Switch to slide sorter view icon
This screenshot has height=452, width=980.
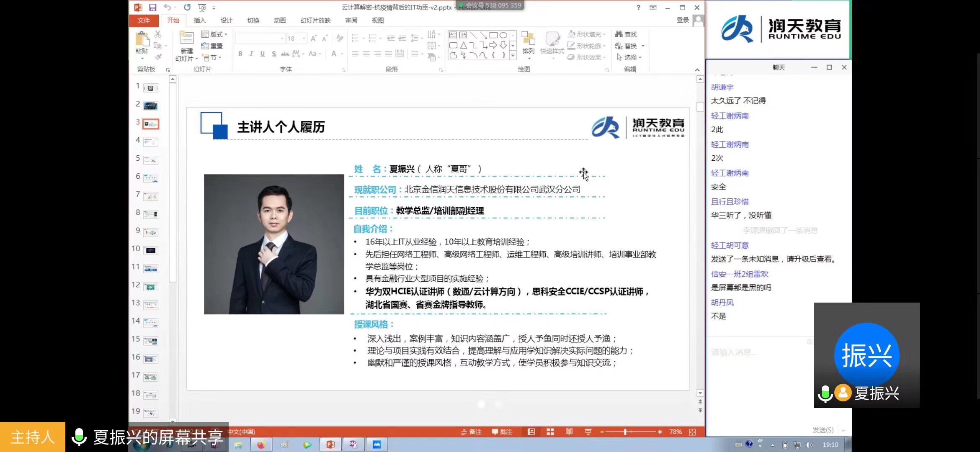[x=550, y=432]
